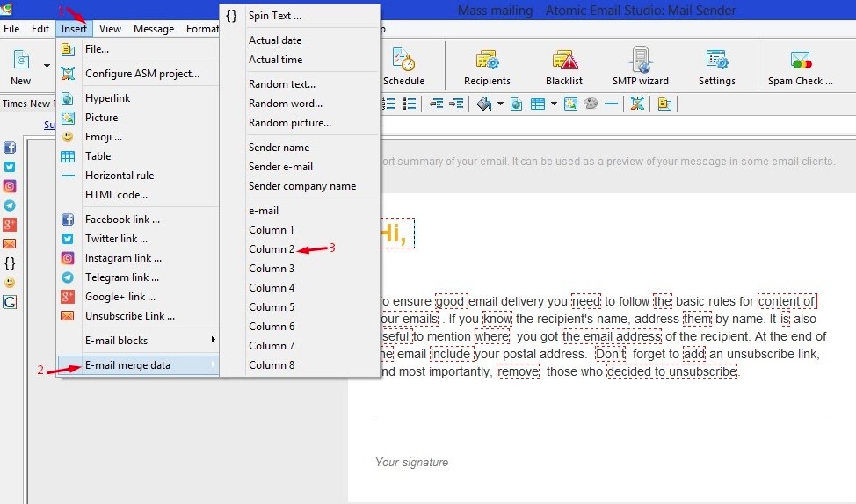This screenshot has width=856, height=504.
Task: Click the fill color bucket icon
Action: coord(484,104)
